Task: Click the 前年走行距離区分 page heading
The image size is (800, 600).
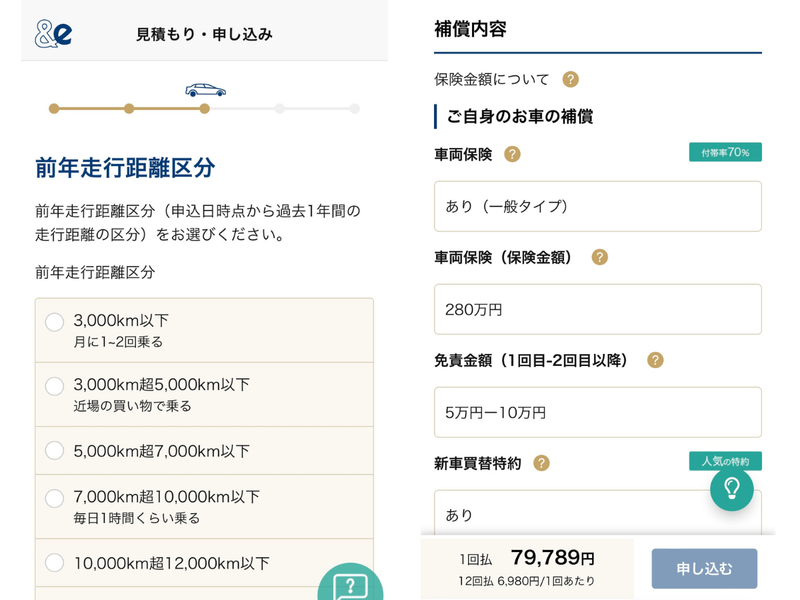Action: pyautogui.click(x=125, y=167)
